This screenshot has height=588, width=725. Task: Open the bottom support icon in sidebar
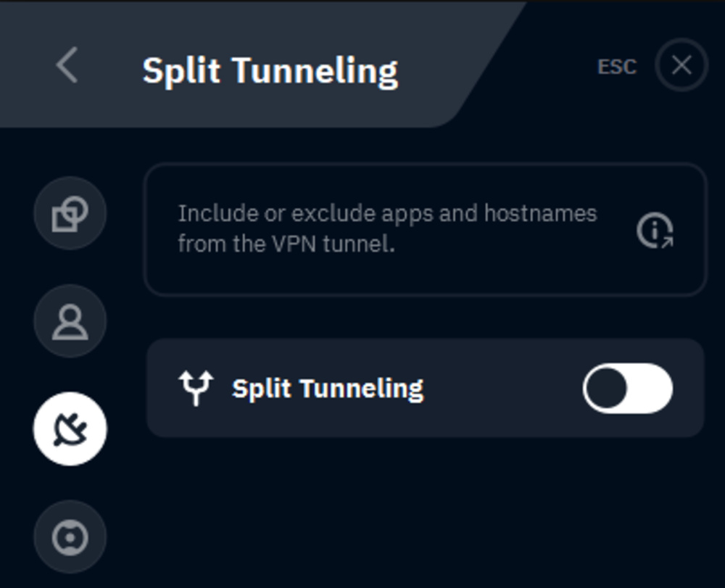[x=70, y=537]
